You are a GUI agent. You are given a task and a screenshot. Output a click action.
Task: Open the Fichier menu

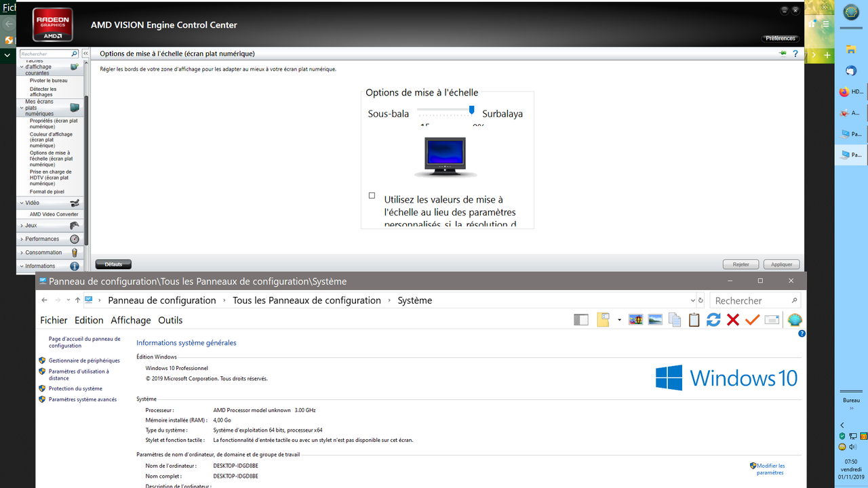(54, 320)
